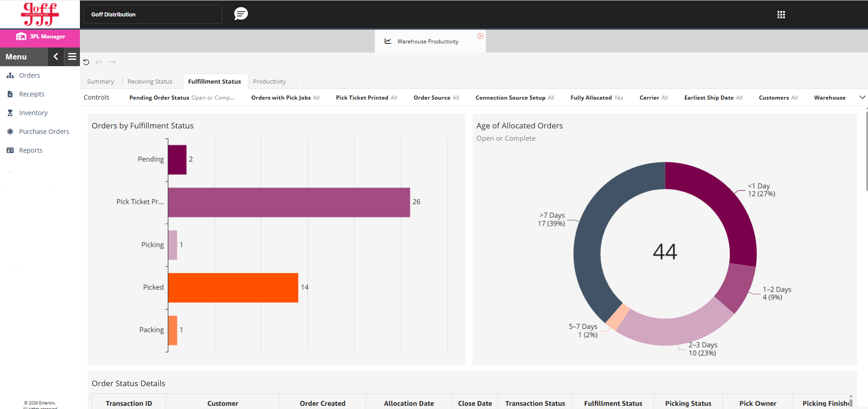
Task: Switch to the Receiving Status tab
Action: pos(150,81)
